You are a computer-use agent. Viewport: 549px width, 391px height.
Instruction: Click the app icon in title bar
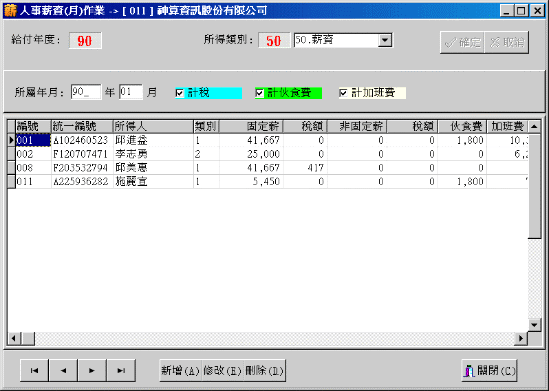point(11,11)
